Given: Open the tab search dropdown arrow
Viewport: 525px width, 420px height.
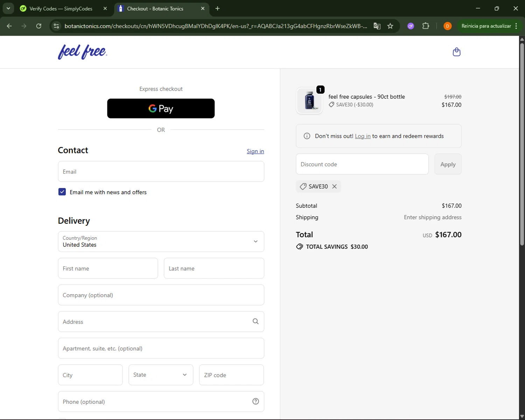Looking at the screenshot, I should coord(8,8).
